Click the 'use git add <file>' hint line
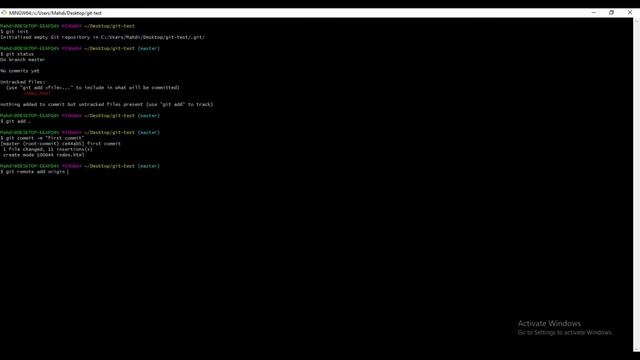This screenshot has height=360, width=640. (93, 87)
